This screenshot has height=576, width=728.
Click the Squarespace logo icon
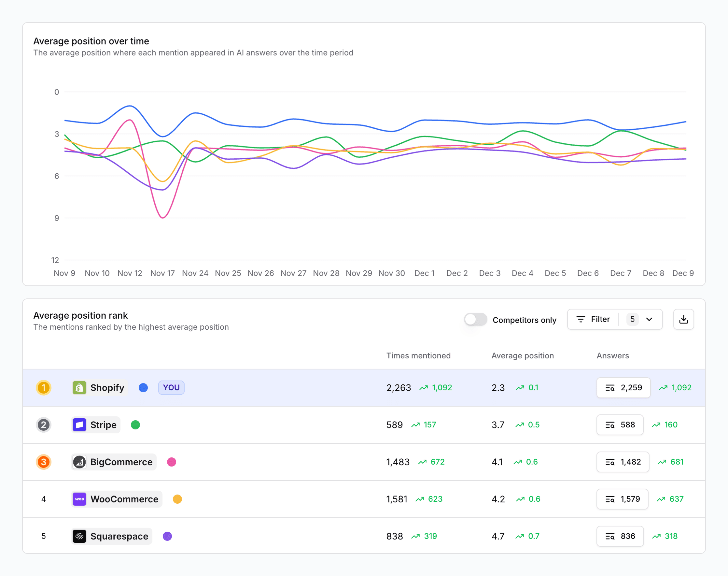click(x=79, y=536)
